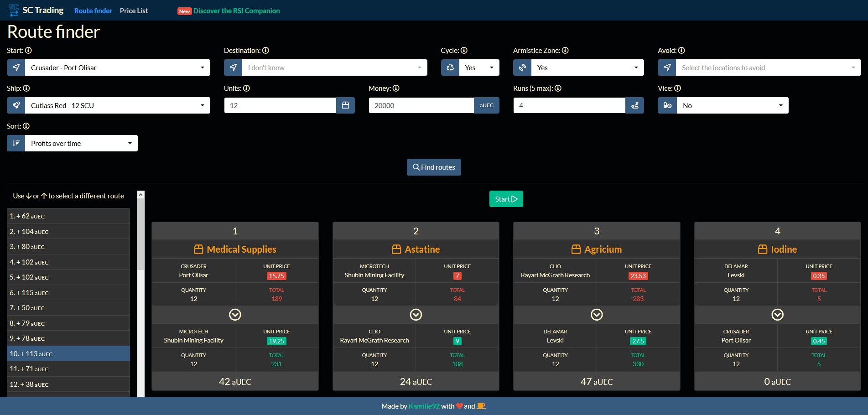This screenshot has height=415, width=868.
Task: Click the Agricium box icon
Action: (x=576, y=249)
